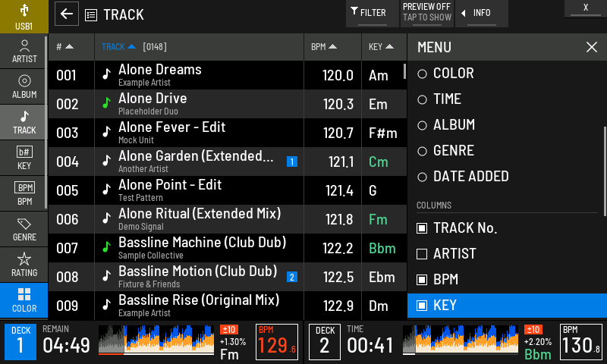Click the Ebm key value
The image size is (607, 364).
[x=382, y=278]
